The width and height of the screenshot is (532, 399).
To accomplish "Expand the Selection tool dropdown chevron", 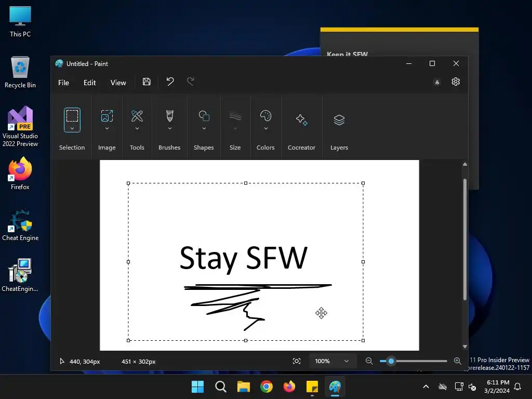I will (72, 128).
